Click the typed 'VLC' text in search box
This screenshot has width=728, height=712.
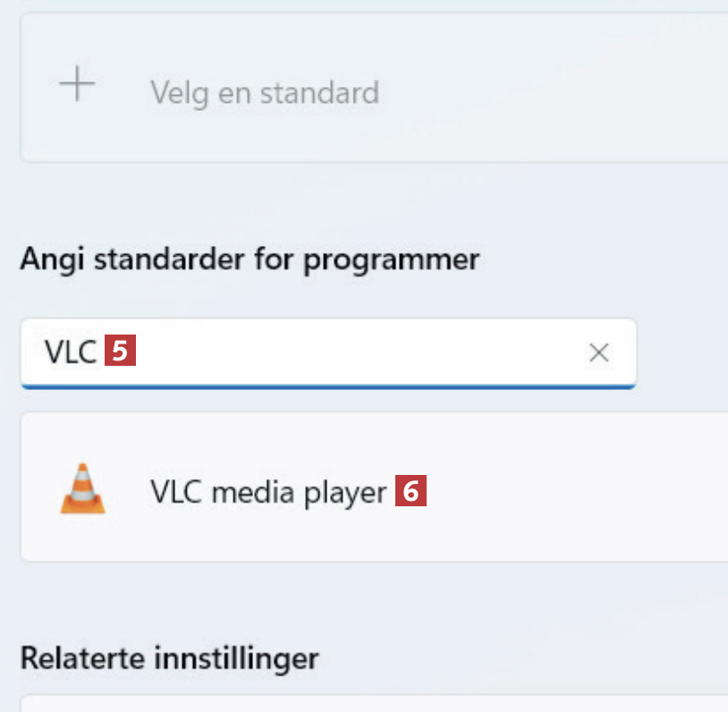71,352
